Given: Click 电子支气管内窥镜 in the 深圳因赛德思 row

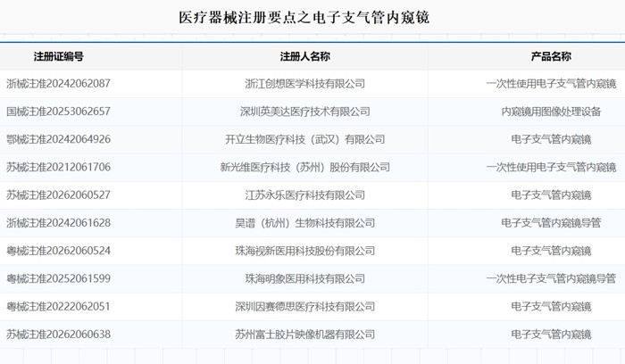Looking at the screenshot, I should (551, 307).
